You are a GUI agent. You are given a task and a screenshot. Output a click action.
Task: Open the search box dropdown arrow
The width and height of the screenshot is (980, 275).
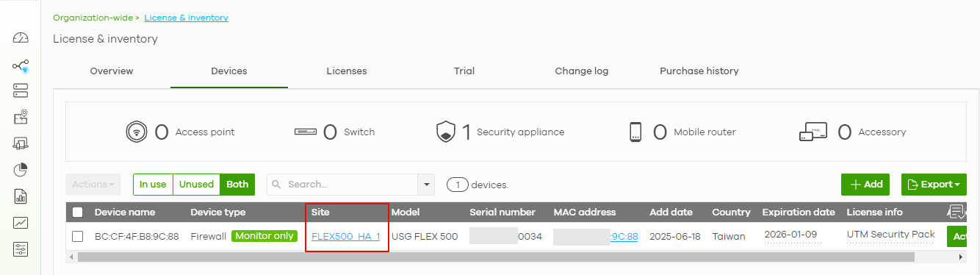tap(426, 185)
